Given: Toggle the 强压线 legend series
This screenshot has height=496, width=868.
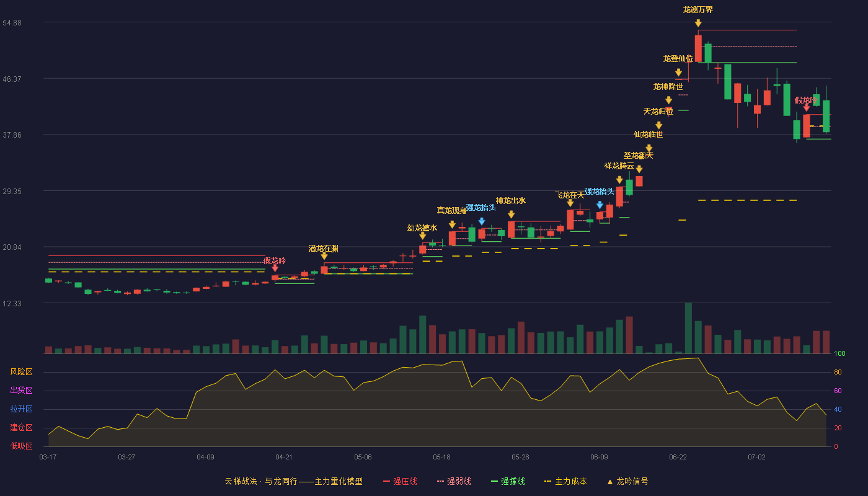Looking at the screenshot, I should 400,481.
